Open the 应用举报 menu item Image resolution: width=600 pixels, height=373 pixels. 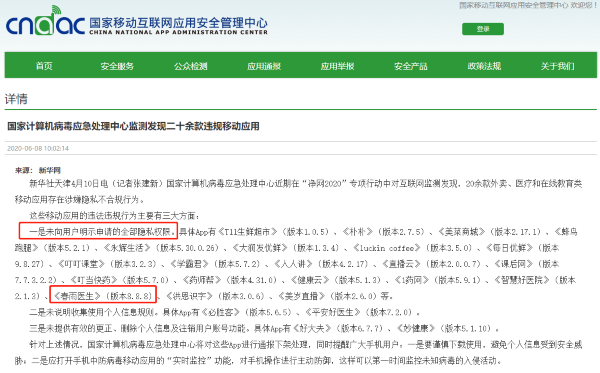[338, 66]
